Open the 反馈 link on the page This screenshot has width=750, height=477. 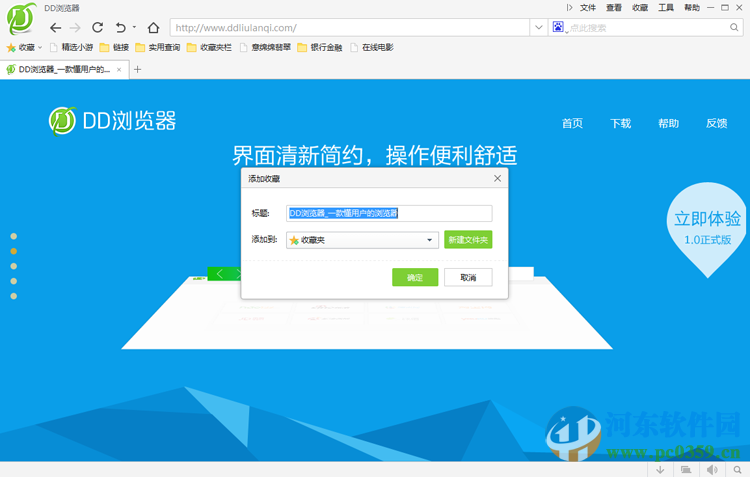[x=717, y=123]
